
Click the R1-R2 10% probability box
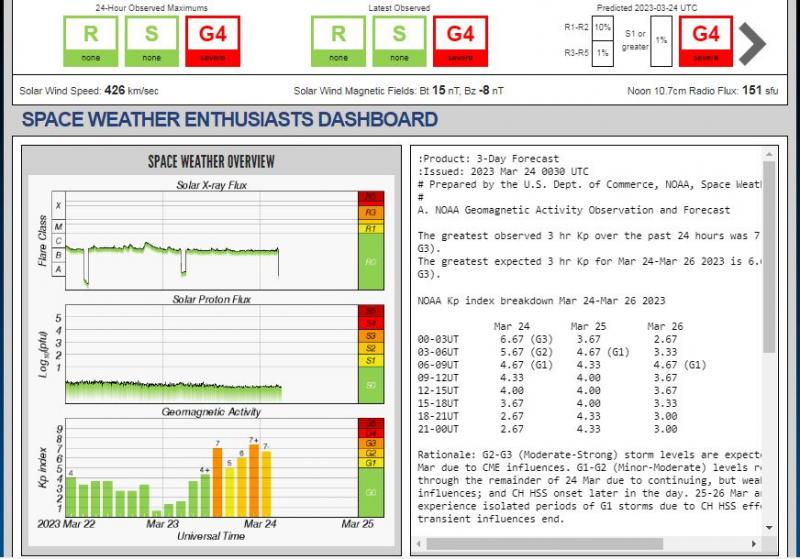click(x=602, y=28)
